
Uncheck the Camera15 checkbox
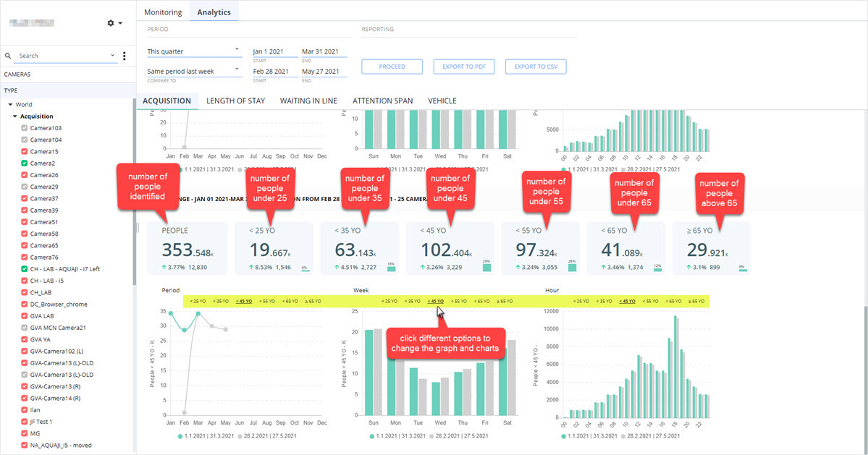click(x=25, y=151)
